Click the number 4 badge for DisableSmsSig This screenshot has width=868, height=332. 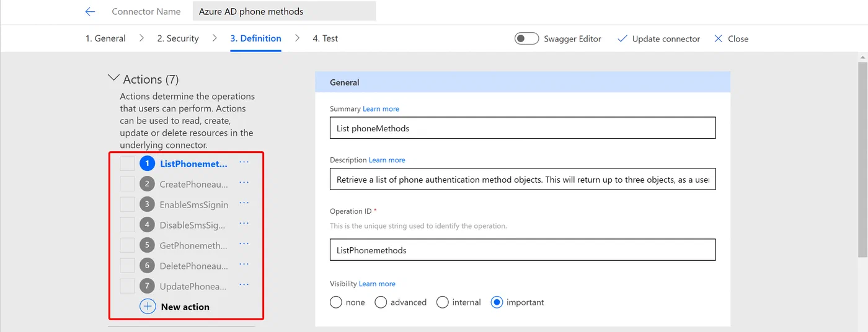[x=147, y=225]
